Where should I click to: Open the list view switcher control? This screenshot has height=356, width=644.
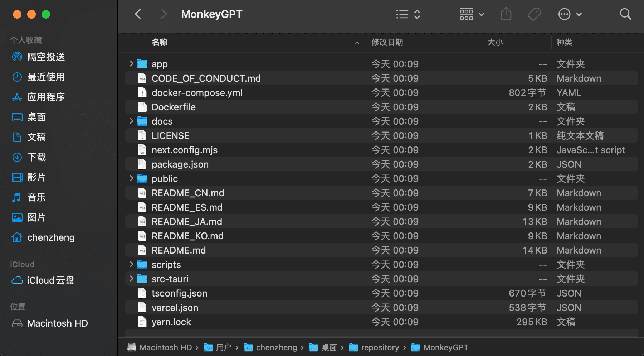(x=408, y=14)
